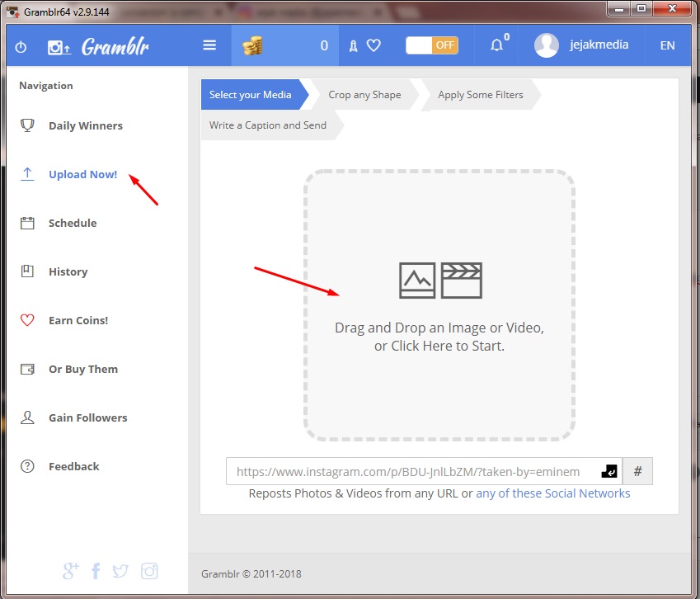
Task: Maximize the Gramblr64 window
Action: (641, 9)
